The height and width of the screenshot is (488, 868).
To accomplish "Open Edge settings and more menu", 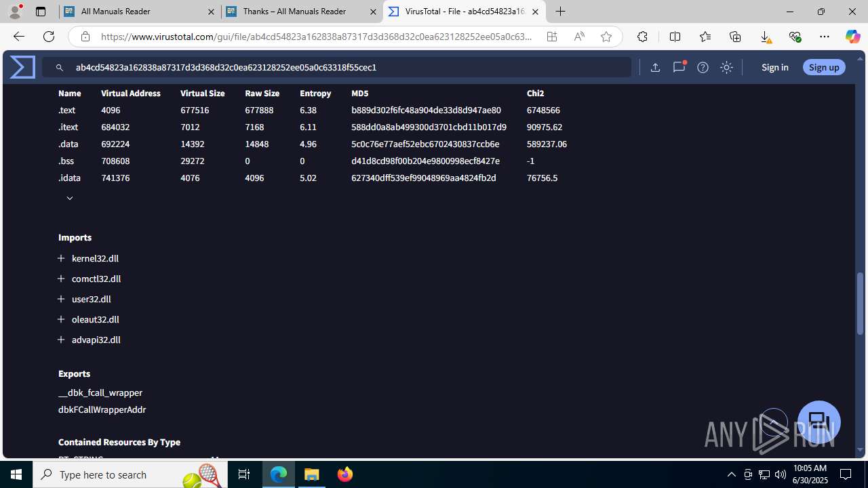I will pyautogui.click(x=825, y=37).
